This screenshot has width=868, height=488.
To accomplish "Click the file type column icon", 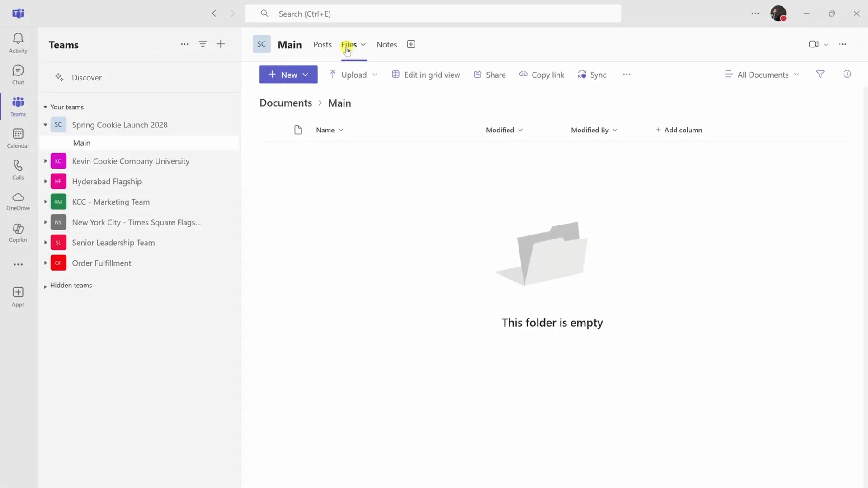I will tap(298, 130).
